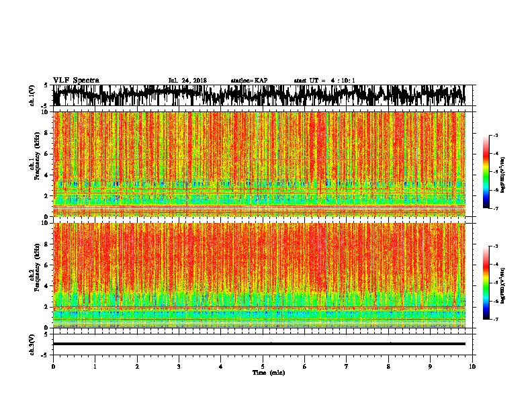Click the ch.2 color scale bar

tap(486, 283)
